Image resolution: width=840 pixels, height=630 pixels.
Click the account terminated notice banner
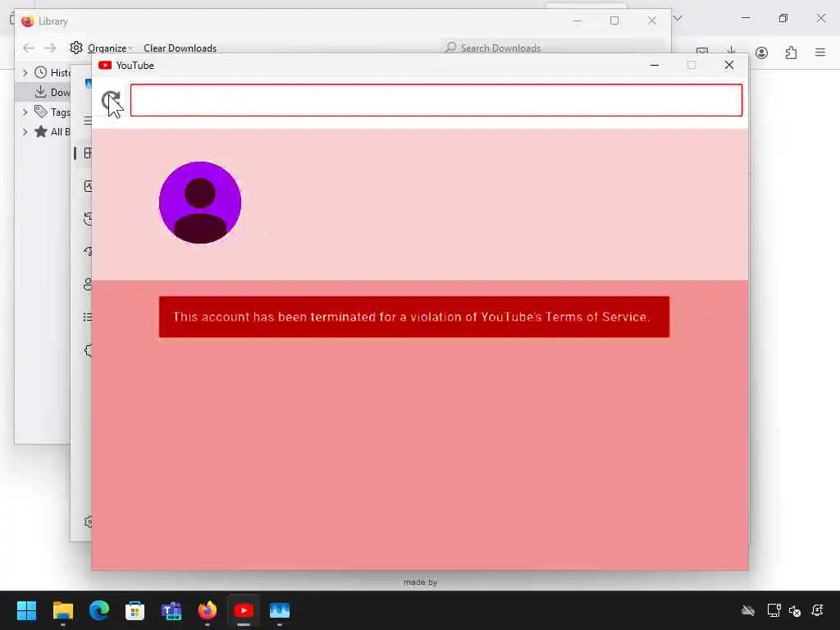pos(414,317)
